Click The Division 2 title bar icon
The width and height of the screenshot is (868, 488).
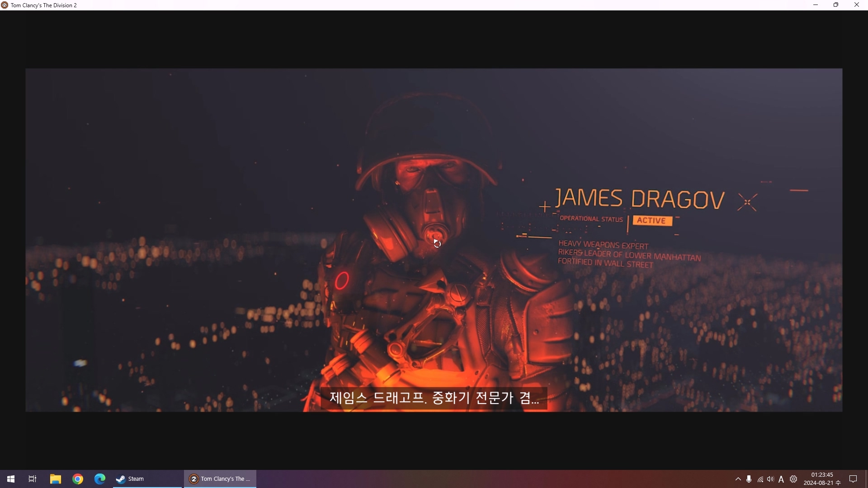[x=5, y=5]
